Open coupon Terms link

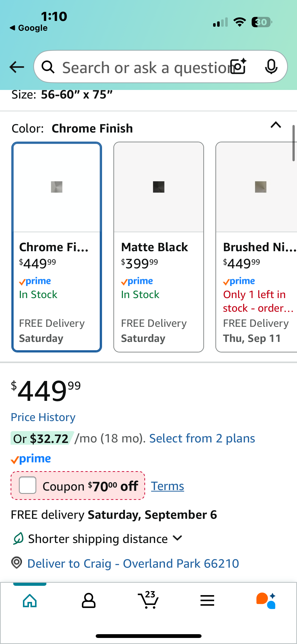tap(168, 486)
